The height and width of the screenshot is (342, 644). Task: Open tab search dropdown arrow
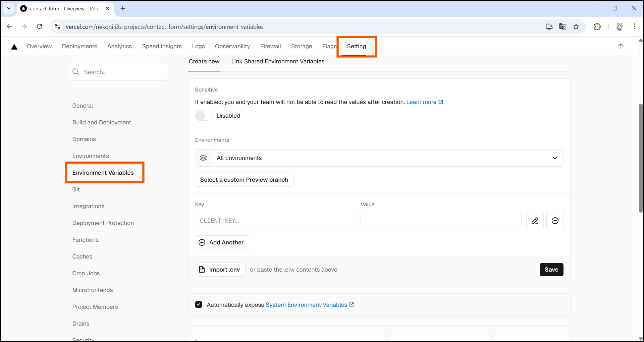pyautogui.click(x=9, y=8)
